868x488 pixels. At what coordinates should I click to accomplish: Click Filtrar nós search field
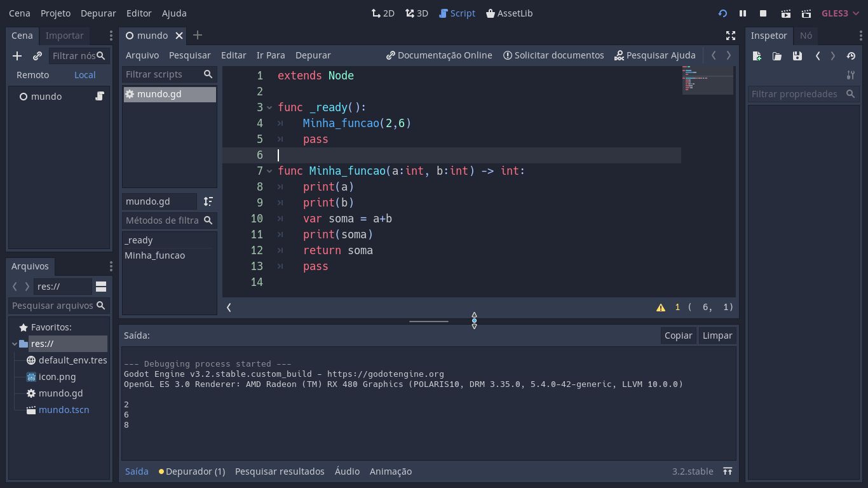[79, 56]
